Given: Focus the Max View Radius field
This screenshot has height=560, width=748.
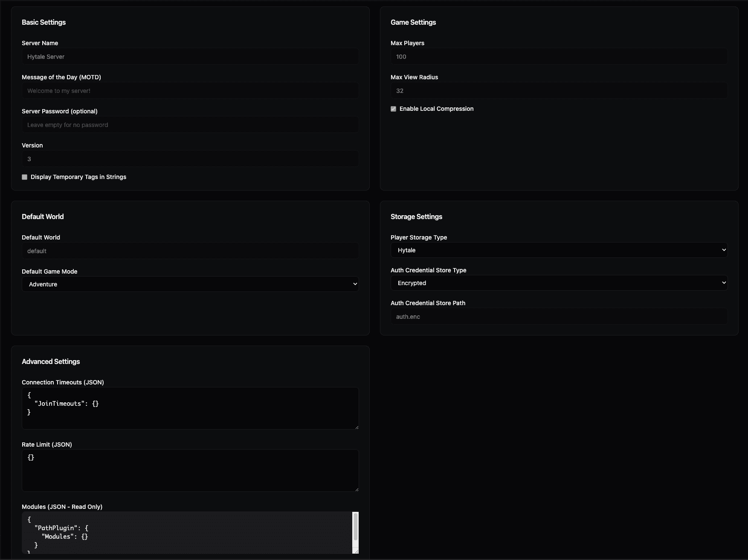Looking at the screenshot, I should click(559, 90).
